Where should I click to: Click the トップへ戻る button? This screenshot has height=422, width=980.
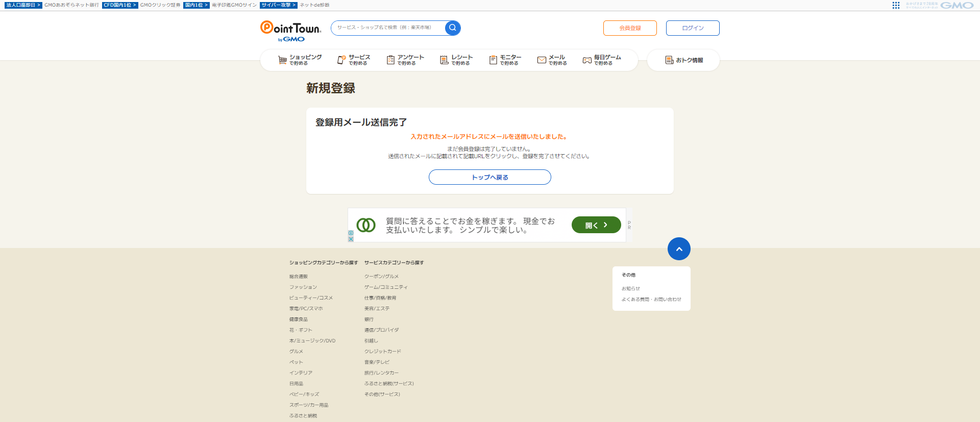point(490,177)
